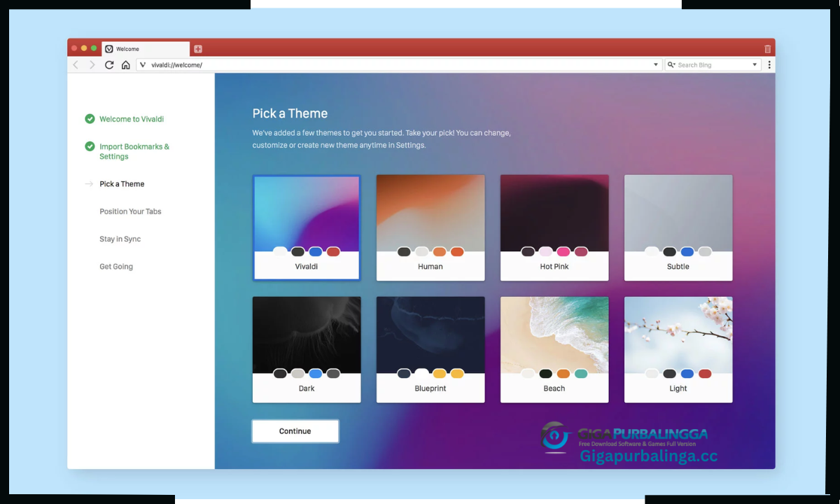Choose the Light theme card
840x504 pixels.
point(678,349)
